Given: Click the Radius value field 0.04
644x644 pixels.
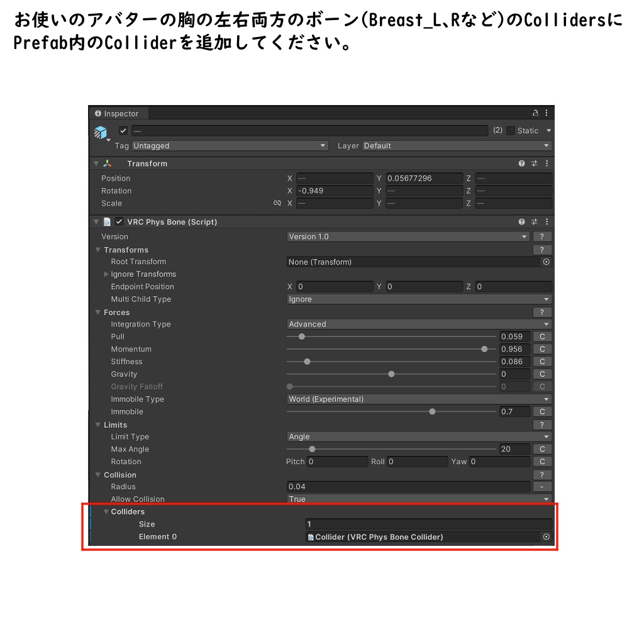Looking at the screenshot, I should tap(408, 487).
